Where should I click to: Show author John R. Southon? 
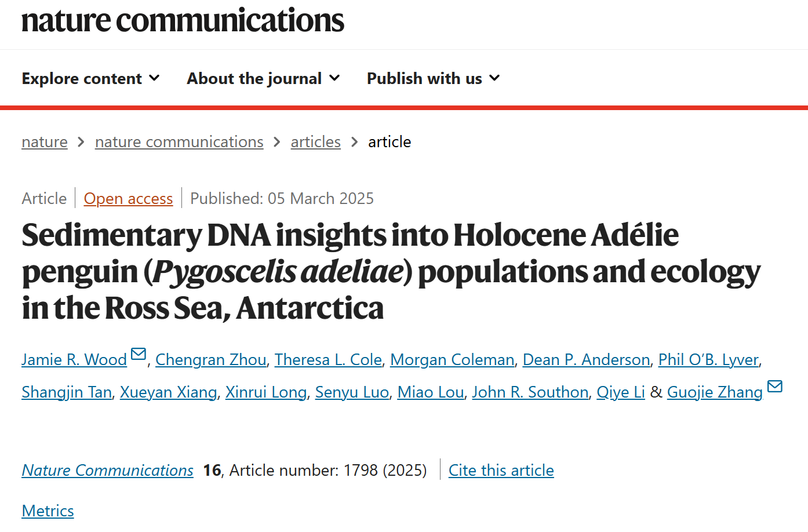[x=530, y=392]
